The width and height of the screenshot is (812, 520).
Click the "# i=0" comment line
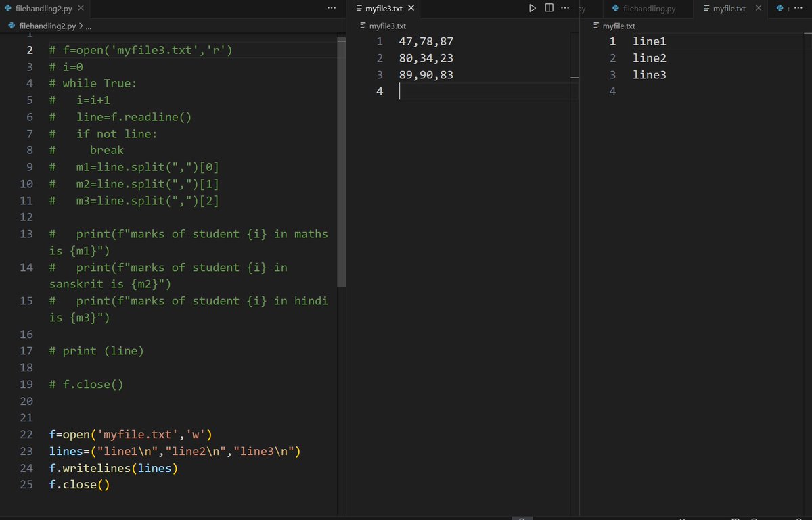tap(66, 67)
